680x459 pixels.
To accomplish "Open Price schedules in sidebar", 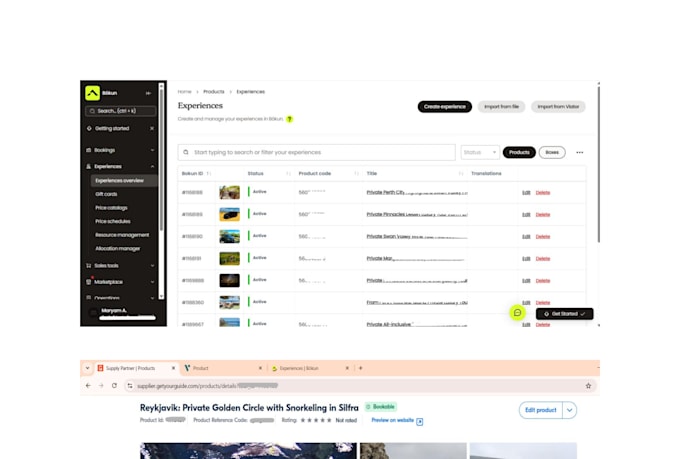I will point(113,221).
